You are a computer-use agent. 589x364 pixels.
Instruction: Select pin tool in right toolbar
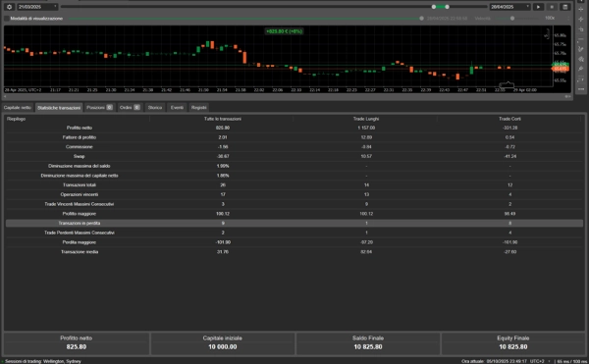click(581, 69)
